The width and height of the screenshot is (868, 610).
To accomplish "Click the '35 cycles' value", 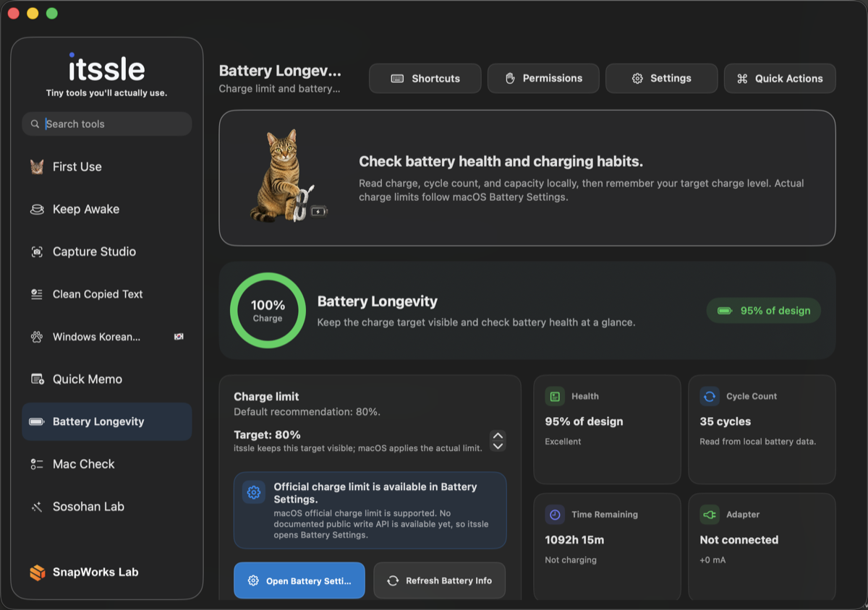I will coord(726,421).
